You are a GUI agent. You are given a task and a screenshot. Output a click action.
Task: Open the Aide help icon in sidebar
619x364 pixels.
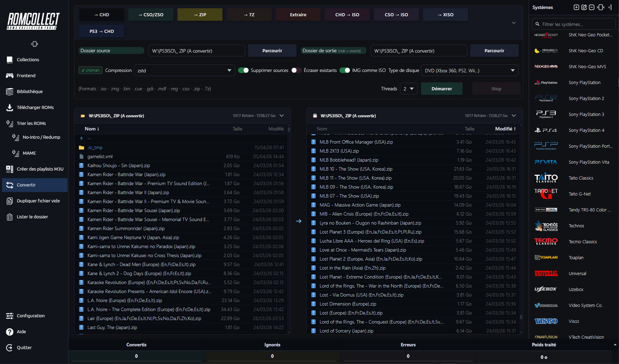coord(10,331)
